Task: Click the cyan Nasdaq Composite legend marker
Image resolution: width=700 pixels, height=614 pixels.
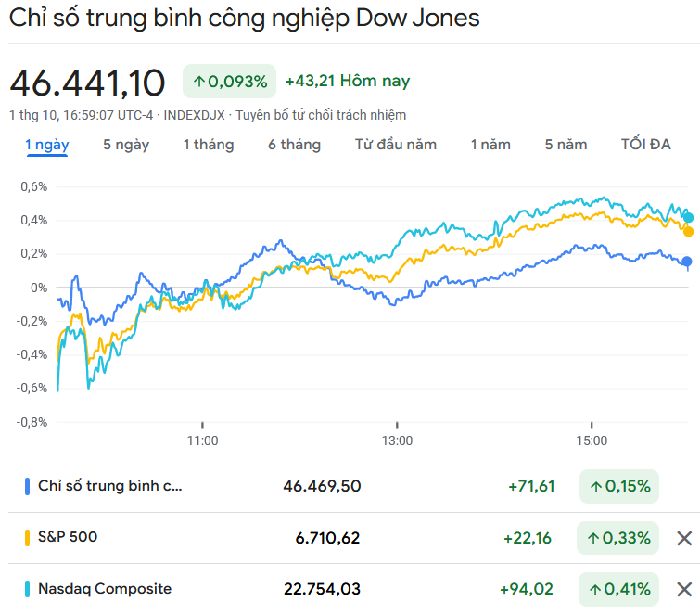Action: tap(28, 589)
